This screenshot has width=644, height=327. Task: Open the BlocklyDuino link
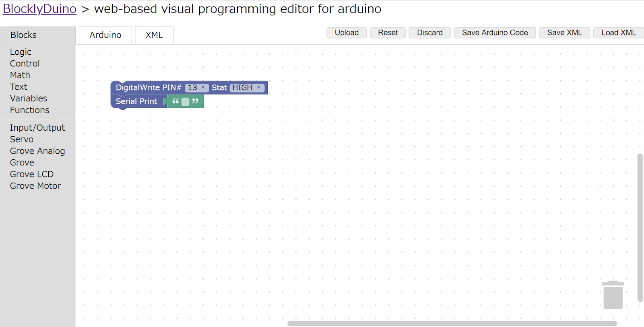click(39, 9)
